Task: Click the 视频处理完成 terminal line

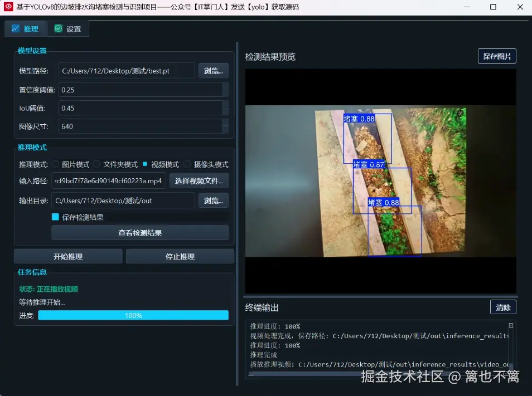Action: (379, 336)
